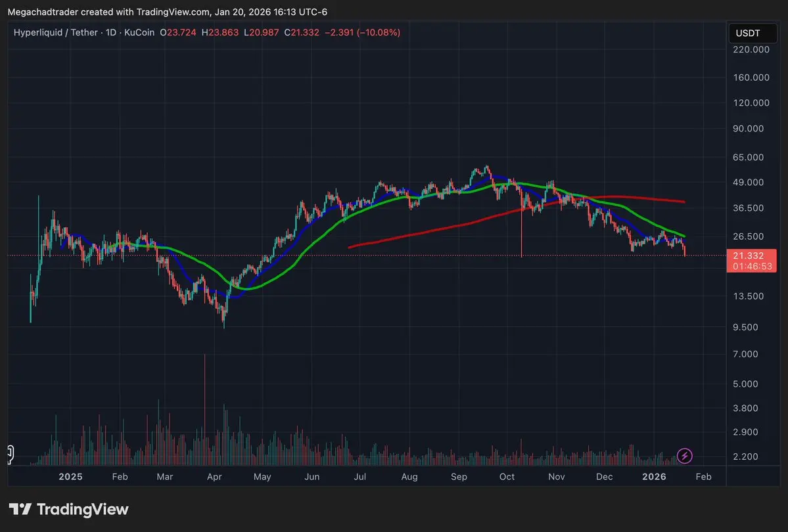
Task: Click the 5.000 price axis label
Action: pyautogui.click(x=745, y=384)
